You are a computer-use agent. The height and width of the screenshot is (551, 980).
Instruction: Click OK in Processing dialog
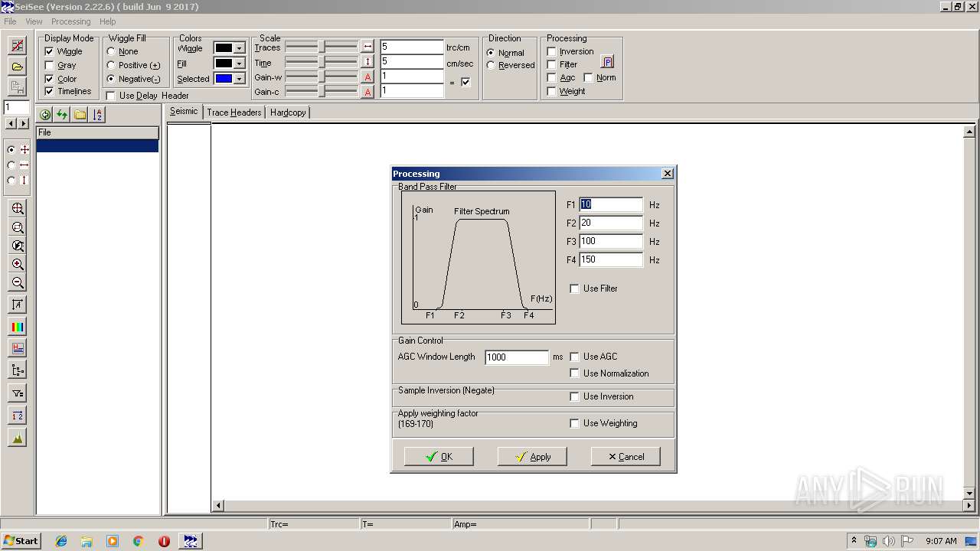click(439, 457)
